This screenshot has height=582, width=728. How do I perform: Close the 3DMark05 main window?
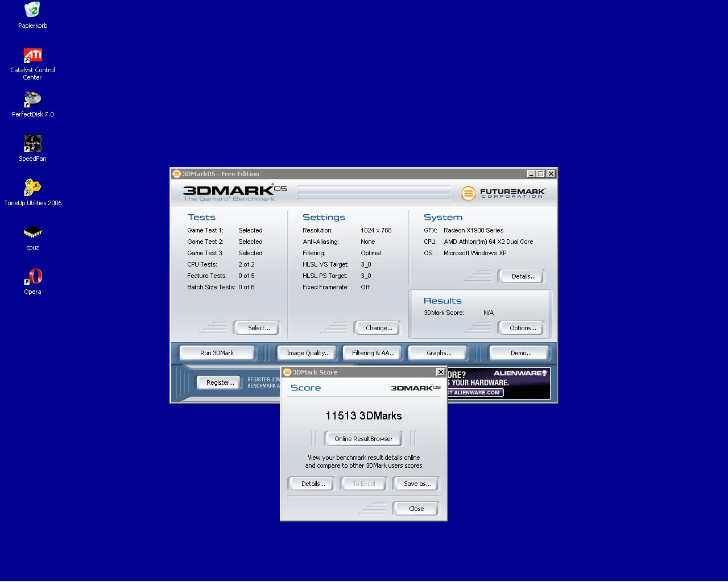pos(551,174)
